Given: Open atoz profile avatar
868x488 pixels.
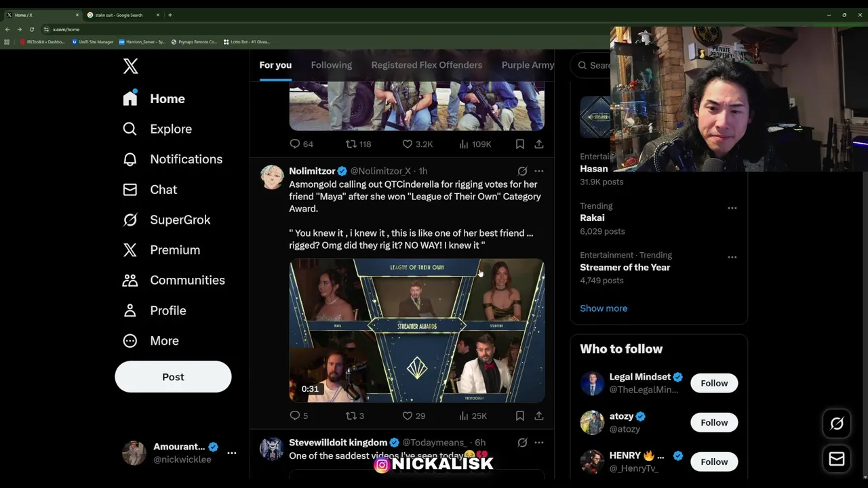Looking at the screenshot, I should pos(592,423).
